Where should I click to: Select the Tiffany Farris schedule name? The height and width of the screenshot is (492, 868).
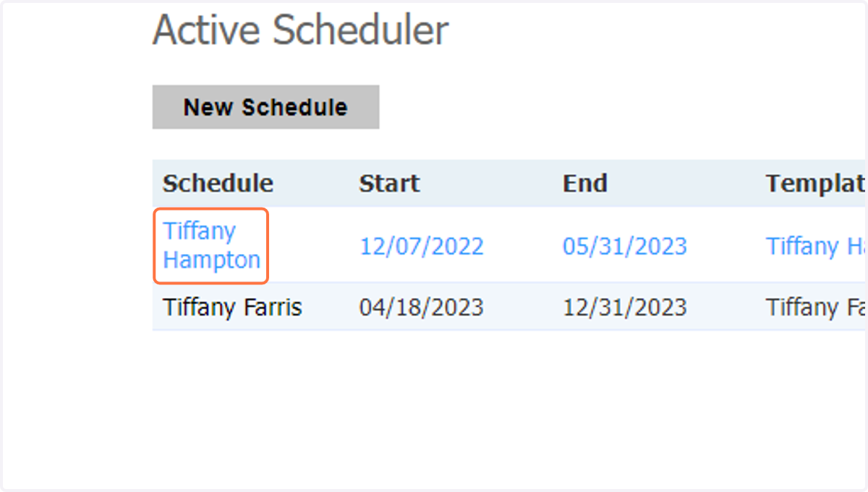coord(232,307)
